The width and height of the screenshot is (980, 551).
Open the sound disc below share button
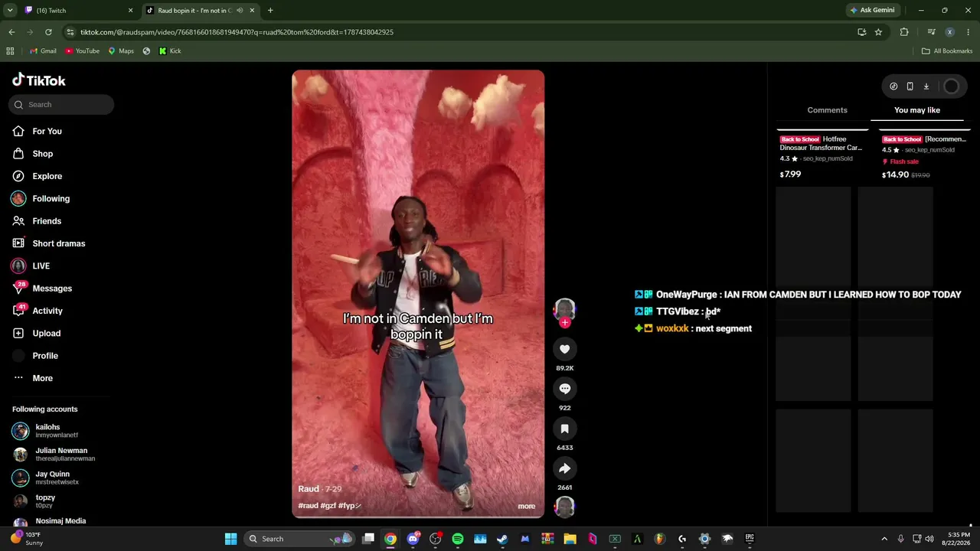pos(564,507)
